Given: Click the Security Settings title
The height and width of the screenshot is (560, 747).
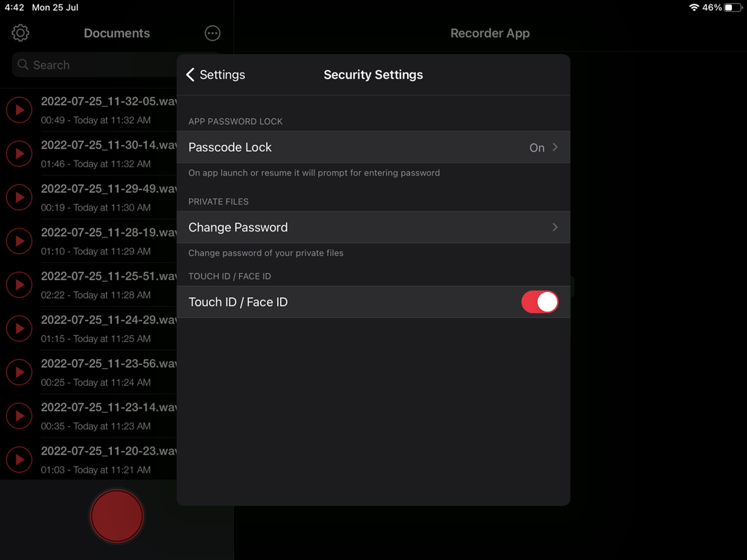Looking at the screenshot, I should [x=373, y=75].
